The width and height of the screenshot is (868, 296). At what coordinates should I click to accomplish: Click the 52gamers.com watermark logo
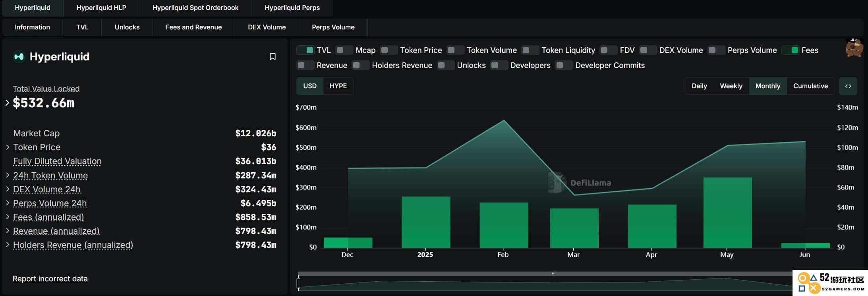click(x=830, y=283)
